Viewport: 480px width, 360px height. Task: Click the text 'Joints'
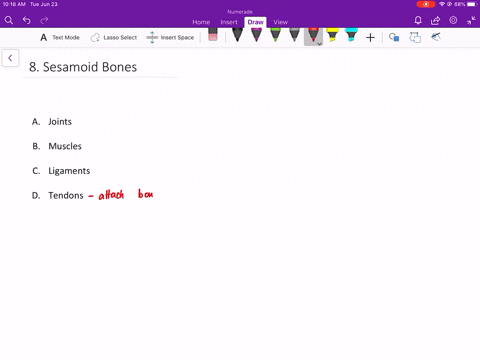tap(60, 122)
